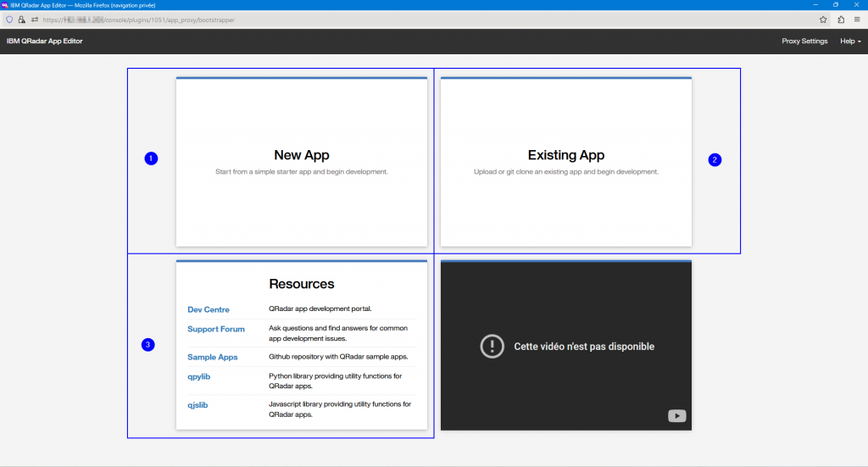The image size is (868, 467).
Task: Click the video unavailable exclamation icon
Action: point(492,347)
